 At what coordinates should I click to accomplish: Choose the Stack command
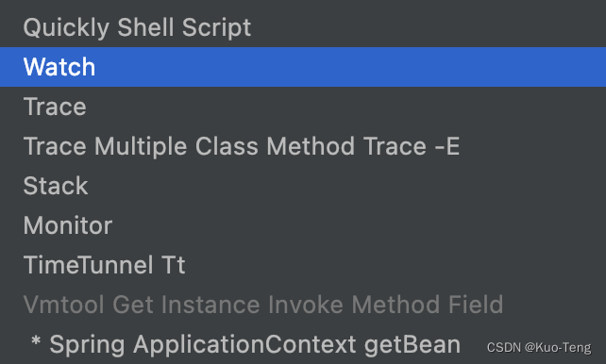point(303,186)
